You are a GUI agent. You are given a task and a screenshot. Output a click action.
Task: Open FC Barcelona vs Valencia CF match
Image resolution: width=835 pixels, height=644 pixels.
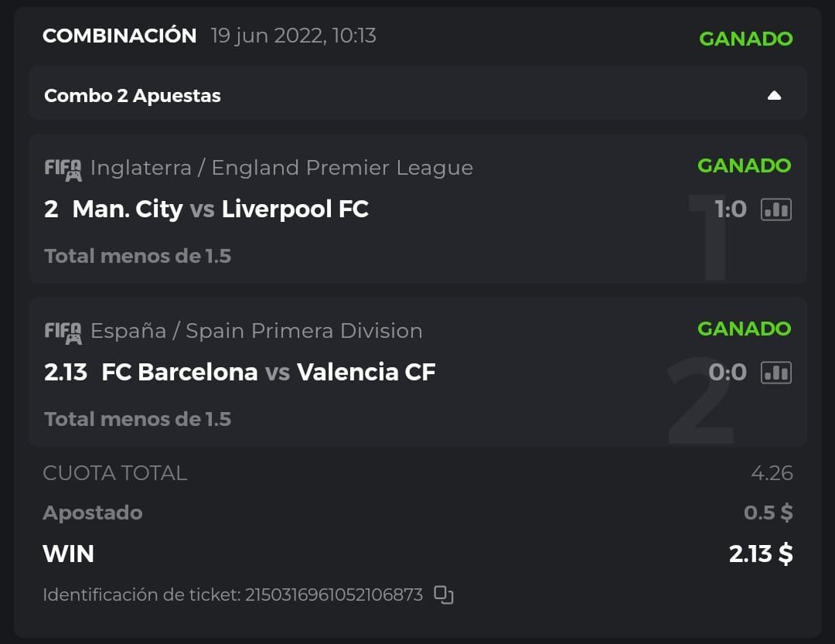tap(268, 373)
